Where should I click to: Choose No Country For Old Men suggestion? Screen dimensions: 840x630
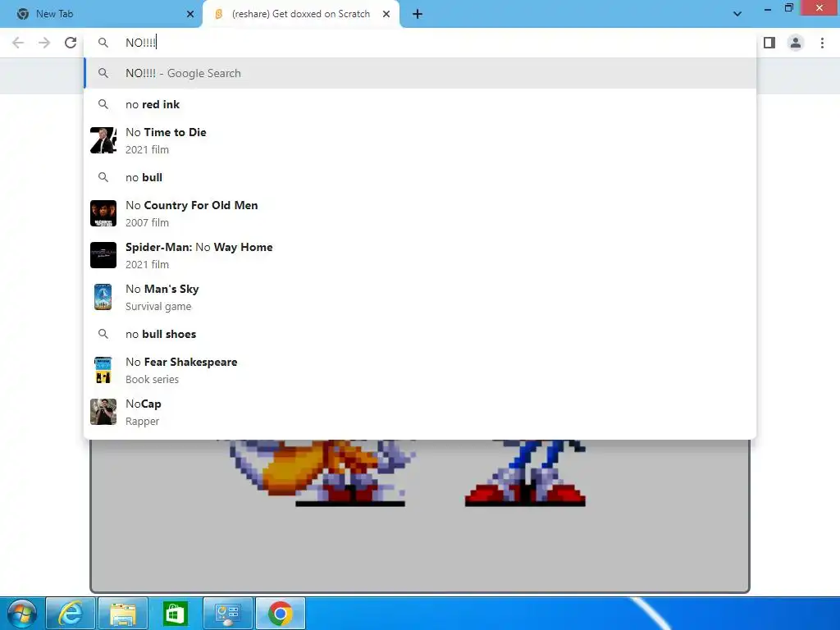pos(420,213)
